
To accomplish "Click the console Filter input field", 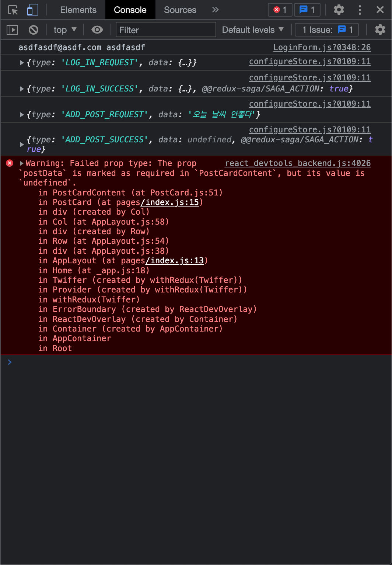I will 166,30.
